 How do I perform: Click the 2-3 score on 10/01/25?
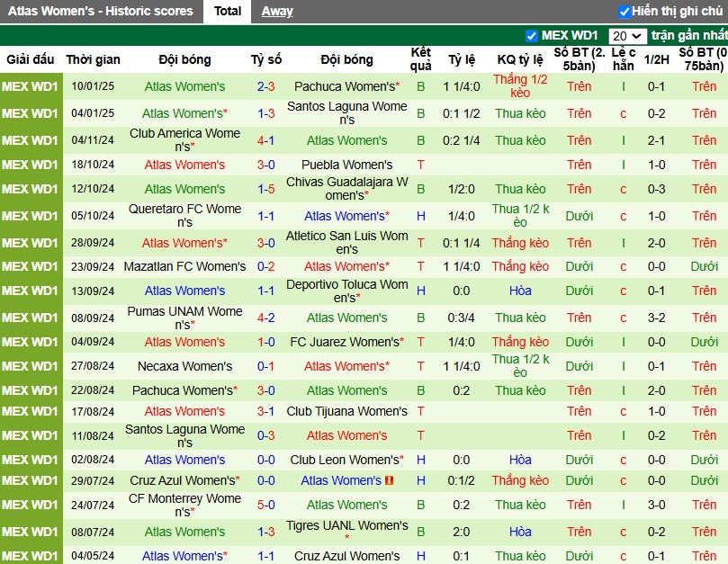click(x=266, y=86)
